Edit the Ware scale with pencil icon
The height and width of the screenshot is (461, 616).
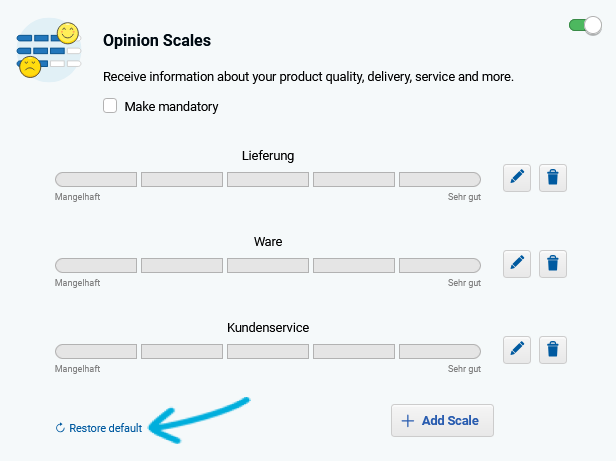point(517,264)
